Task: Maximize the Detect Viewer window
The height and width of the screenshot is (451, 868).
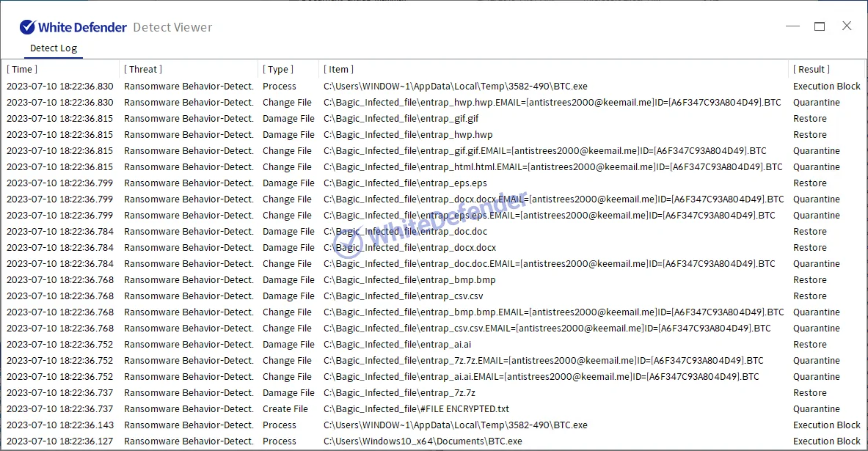Action: pos(820,26)
